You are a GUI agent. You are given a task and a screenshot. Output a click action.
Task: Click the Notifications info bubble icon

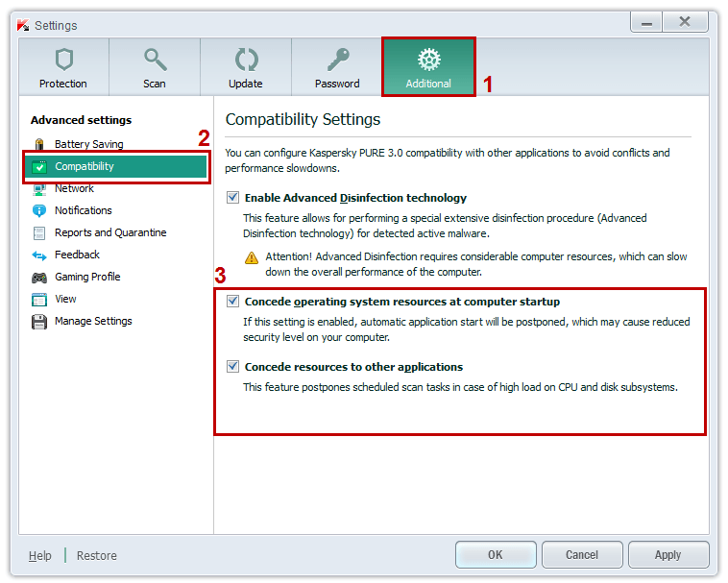coord(39,210)
